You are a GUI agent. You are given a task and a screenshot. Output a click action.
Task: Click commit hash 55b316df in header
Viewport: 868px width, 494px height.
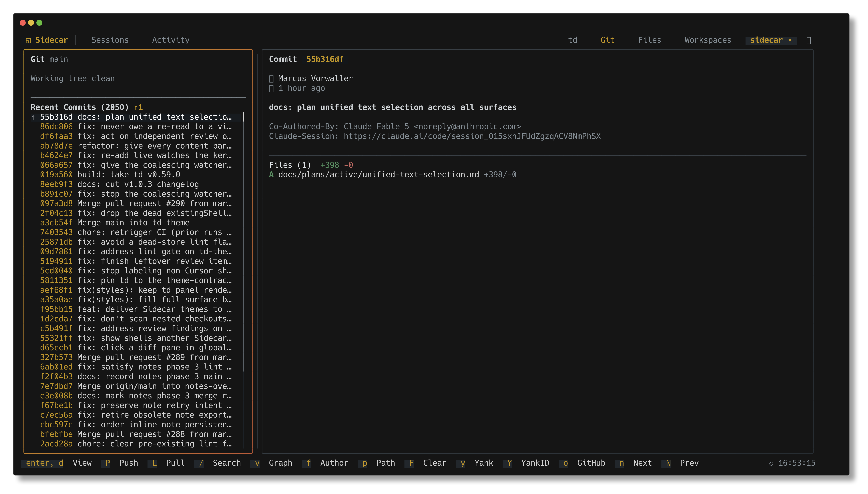pyautogui.click(x=325, y=59)
